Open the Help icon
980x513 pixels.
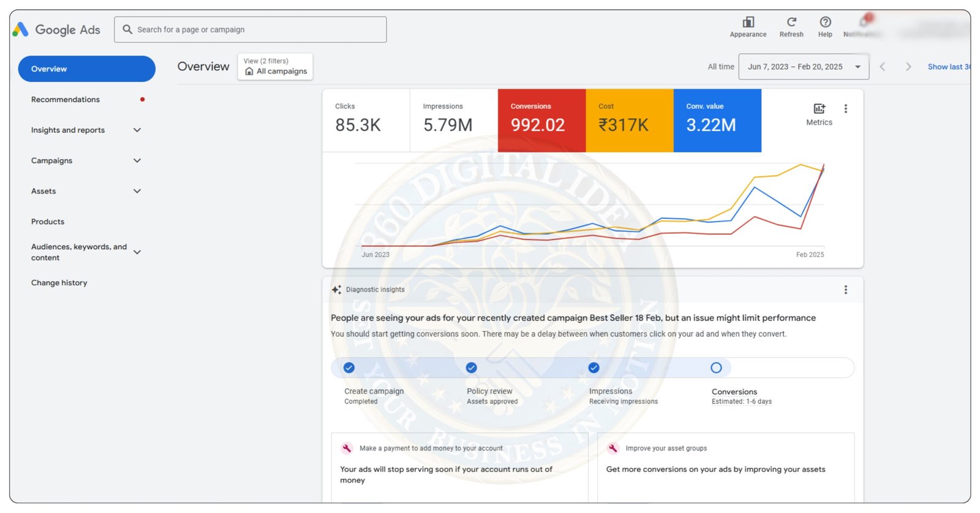point(825,23)
